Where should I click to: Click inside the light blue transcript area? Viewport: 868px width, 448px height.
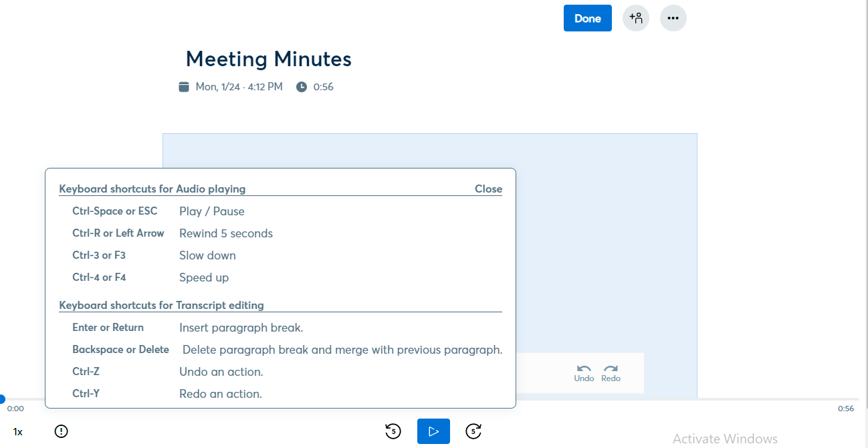[602, 234]
